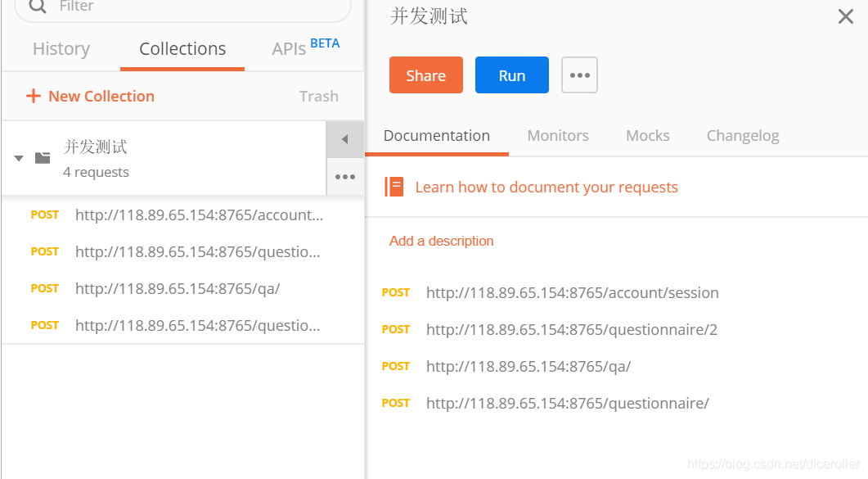Click the documentation book icon

[394, 188]
